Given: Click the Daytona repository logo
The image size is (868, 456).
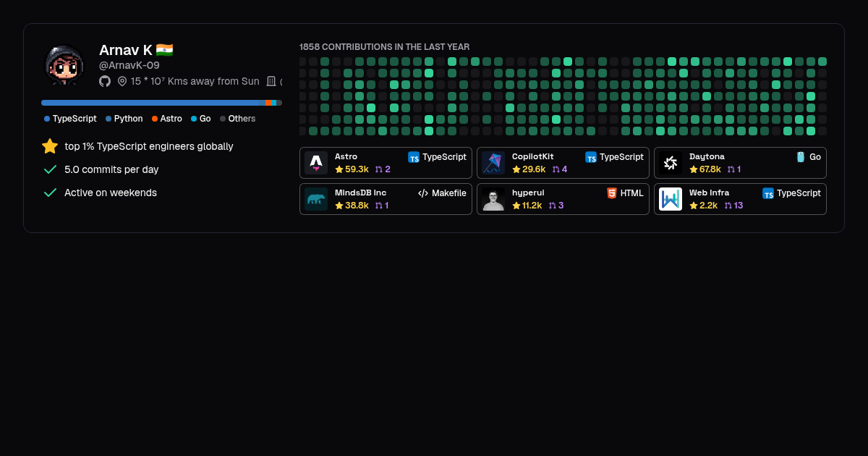Looking at the screenshot, I should [671, 163].
